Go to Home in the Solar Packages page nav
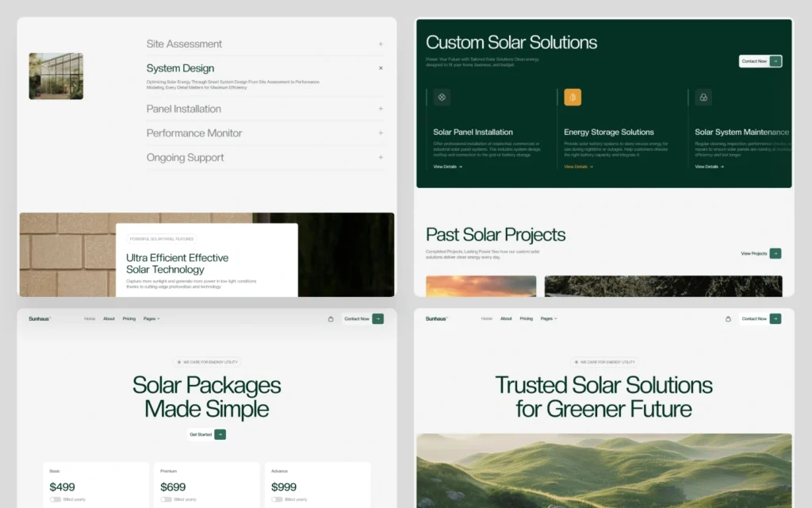The height and width of the screenshot is (508, 812). click(90, 319)
